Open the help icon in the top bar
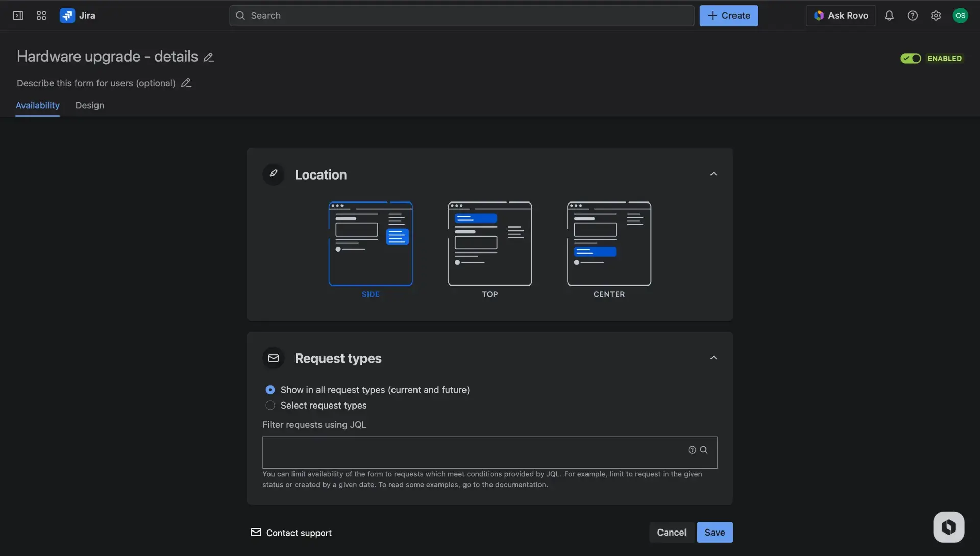 click(913, 15)
